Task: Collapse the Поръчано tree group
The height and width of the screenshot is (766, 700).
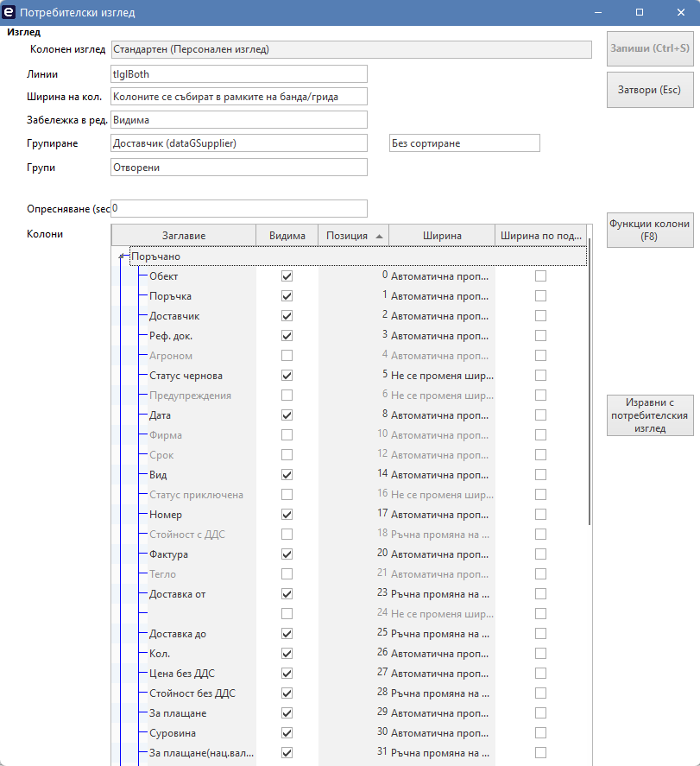Action: (122, 256)
